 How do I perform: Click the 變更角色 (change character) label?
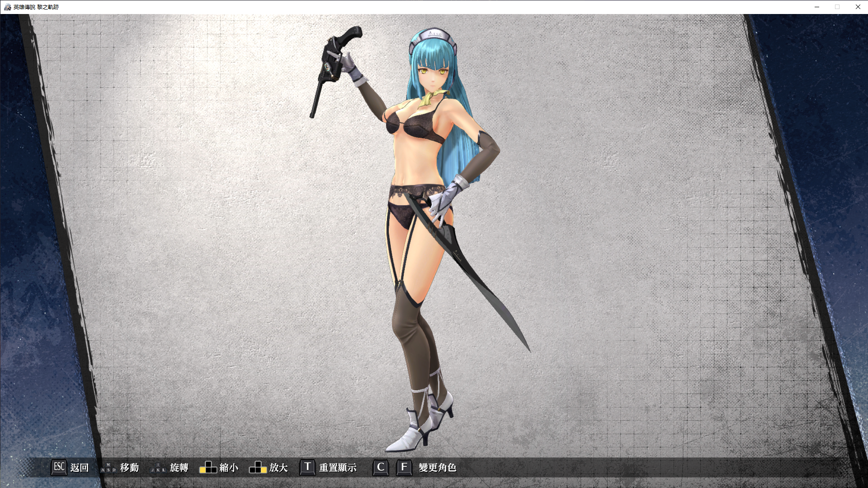(437, 468)
